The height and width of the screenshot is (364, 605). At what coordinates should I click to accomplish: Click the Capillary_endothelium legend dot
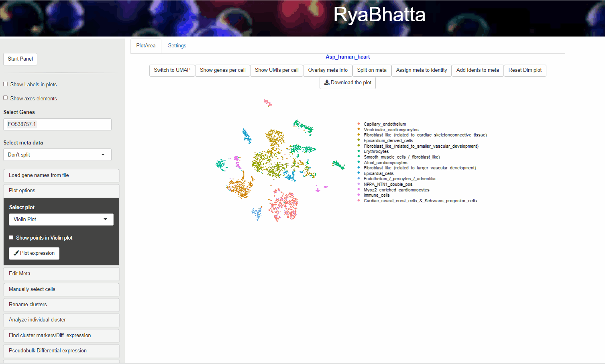pyautogui.click(x=359, y=124)
